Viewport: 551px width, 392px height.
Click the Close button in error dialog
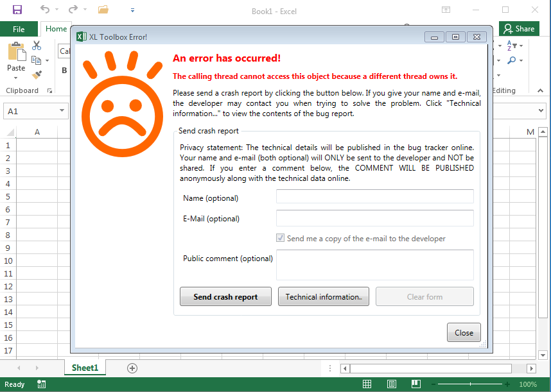(x=464, y=332)
